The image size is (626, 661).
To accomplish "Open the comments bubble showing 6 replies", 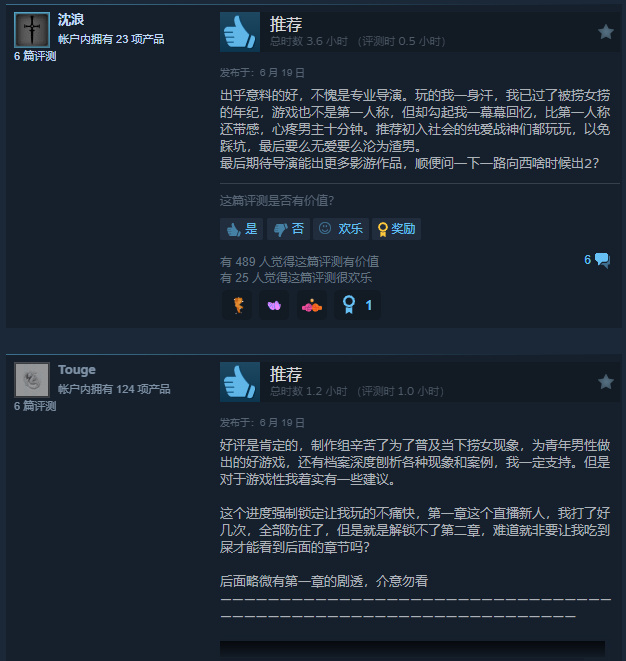I will [597, 260].
